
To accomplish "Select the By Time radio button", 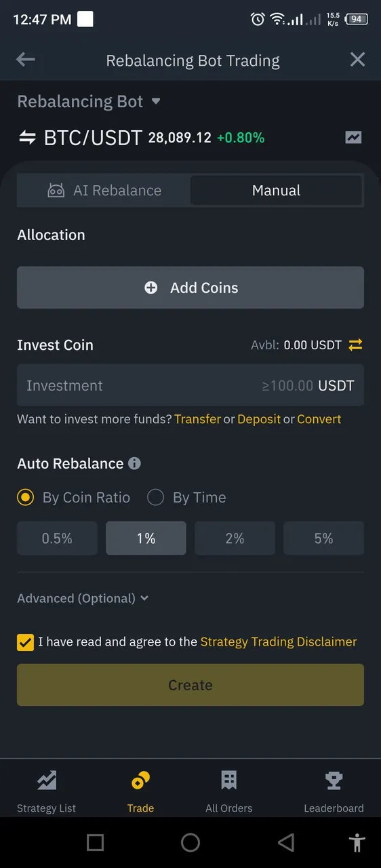I will tap(155, 498).
